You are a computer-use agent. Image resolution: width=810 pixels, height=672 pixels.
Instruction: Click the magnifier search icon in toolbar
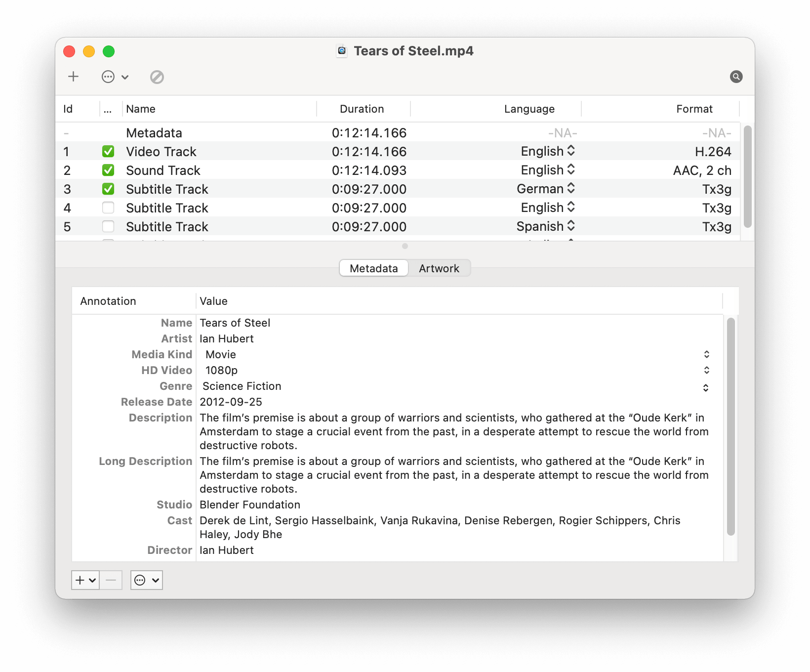(x=736, y=77)
